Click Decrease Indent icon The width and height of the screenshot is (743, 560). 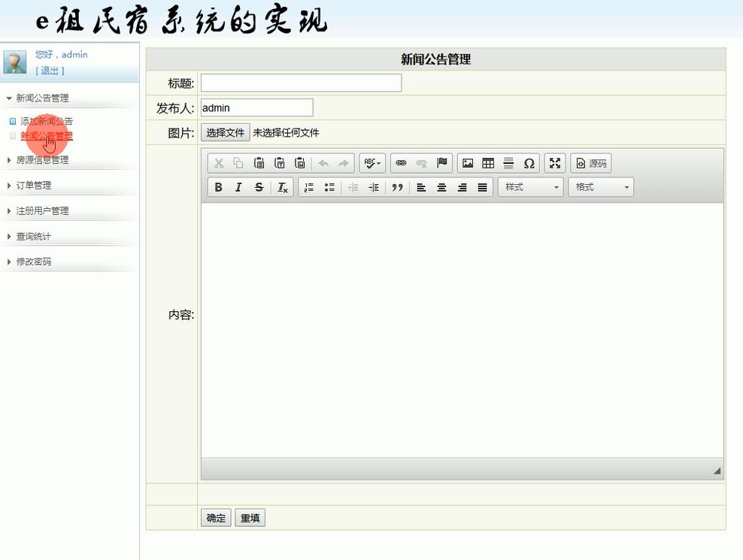[x=353, y=187]
